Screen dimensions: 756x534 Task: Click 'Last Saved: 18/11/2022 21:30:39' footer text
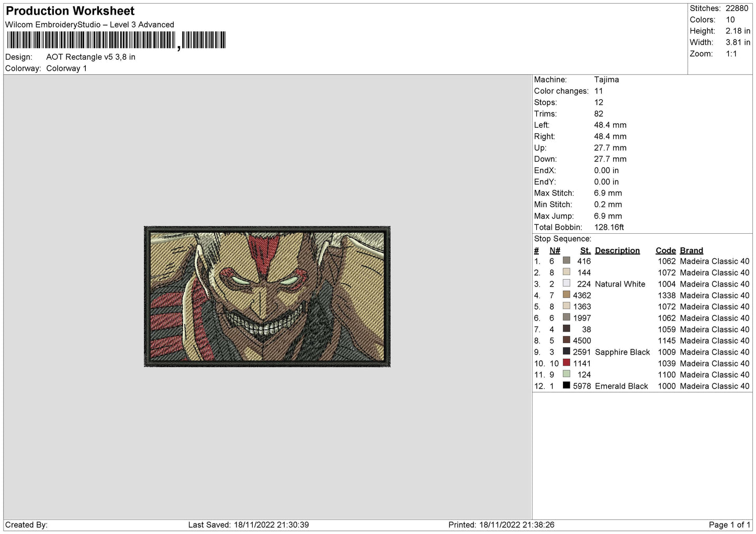pyautogui.click(x=249, y=525)
